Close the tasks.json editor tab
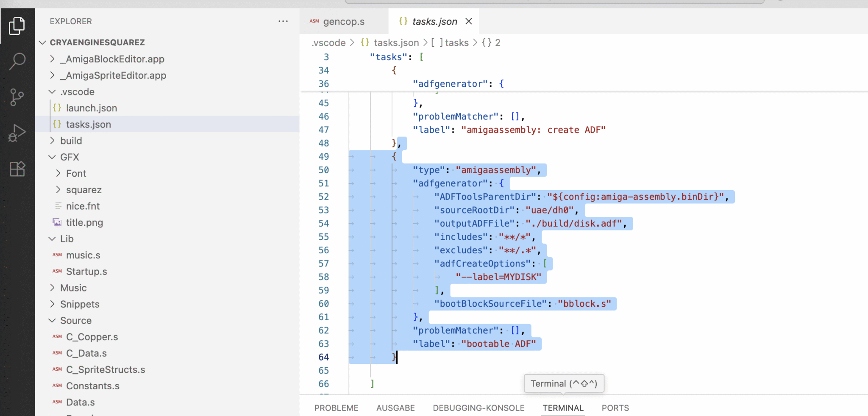Viewport: 868px width, 416px height. 468,21
